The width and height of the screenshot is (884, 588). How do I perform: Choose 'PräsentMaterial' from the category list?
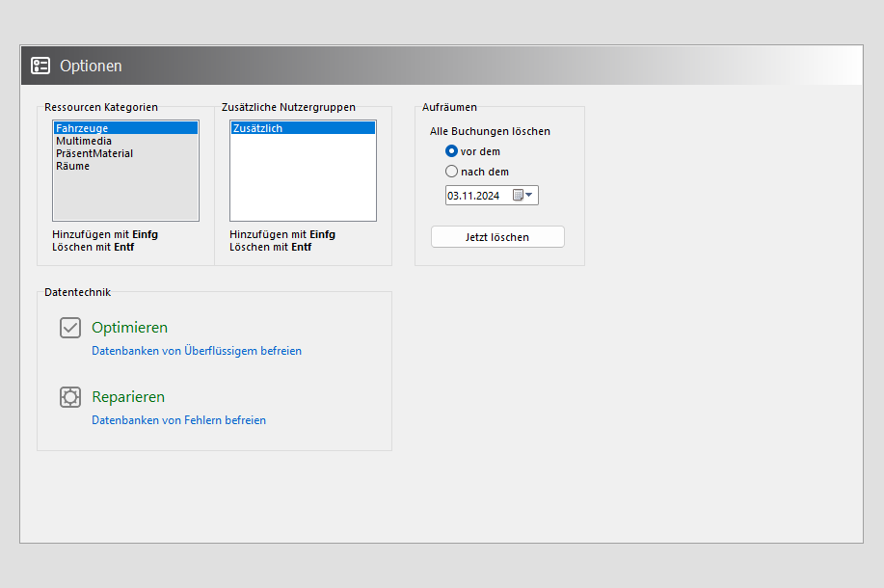[94, 153]
